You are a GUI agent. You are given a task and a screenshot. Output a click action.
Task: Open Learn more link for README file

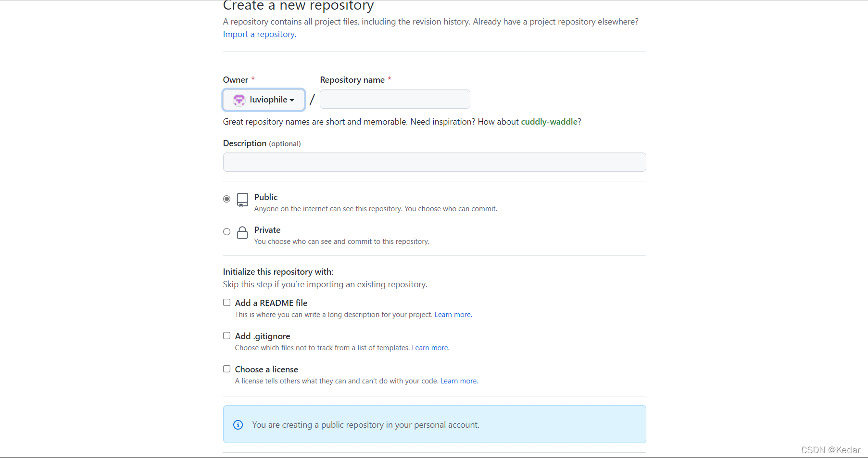[453, 315]
